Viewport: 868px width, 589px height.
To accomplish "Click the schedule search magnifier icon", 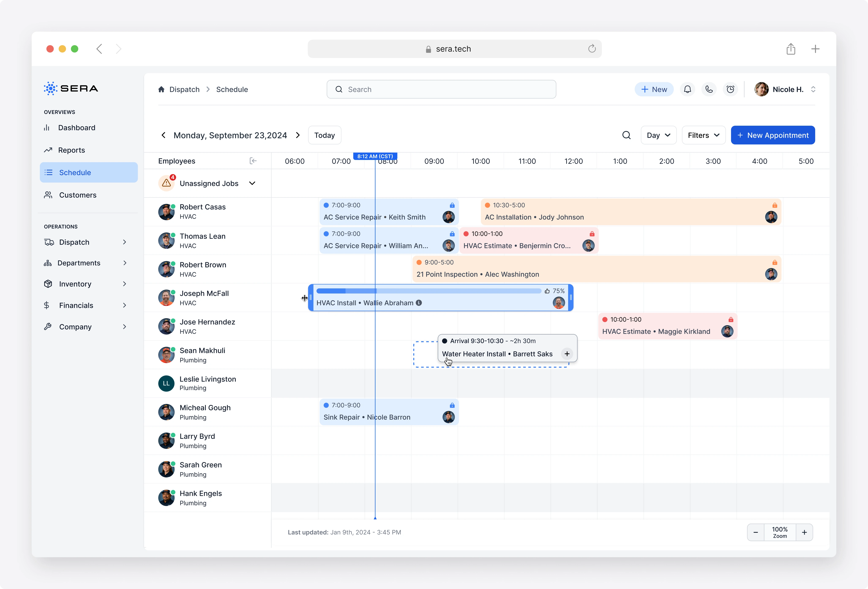I will (x=626, y=135).
